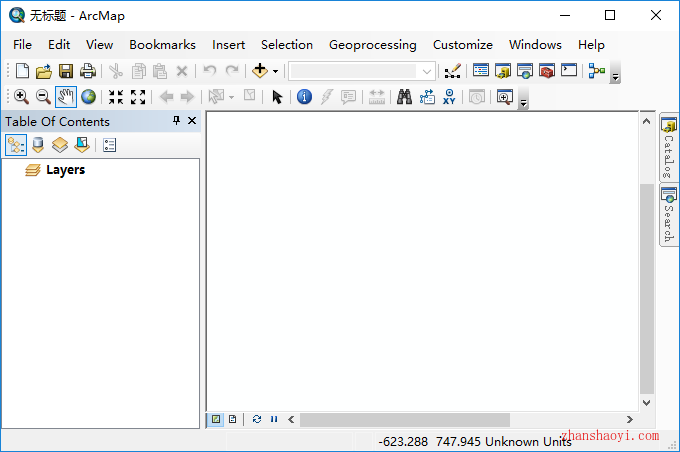
Task: Create a new map document
Action: click(x=22, y=71)
